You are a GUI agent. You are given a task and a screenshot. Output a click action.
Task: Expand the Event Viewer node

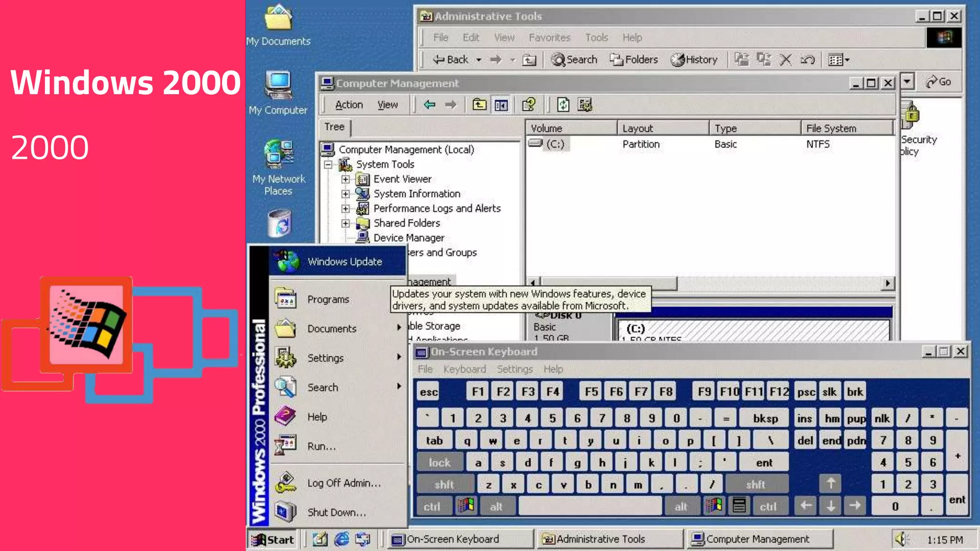[345, 179]
